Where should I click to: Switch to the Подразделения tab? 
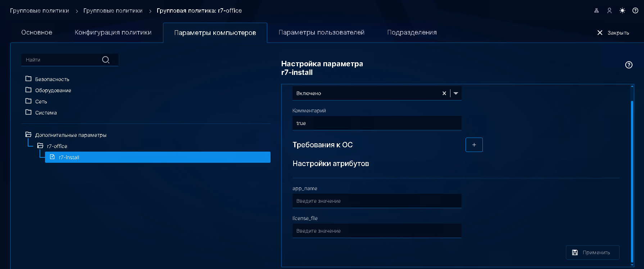[x=412, y=32]
